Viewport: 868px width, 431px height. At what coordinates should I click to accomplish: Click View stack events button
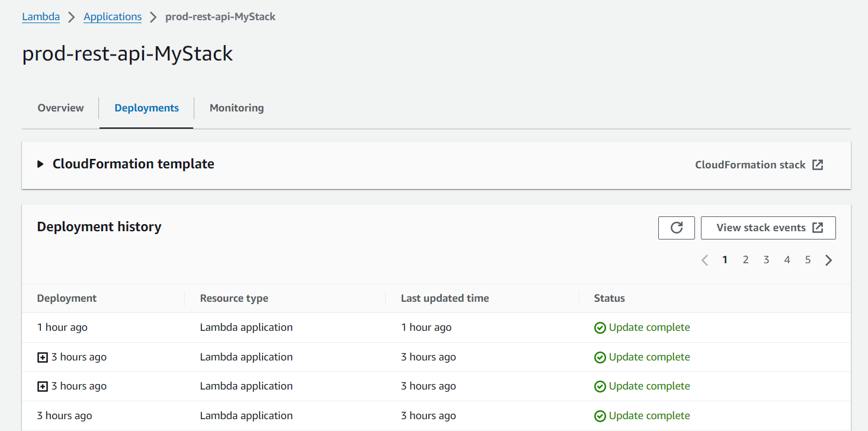coord(768,228)
